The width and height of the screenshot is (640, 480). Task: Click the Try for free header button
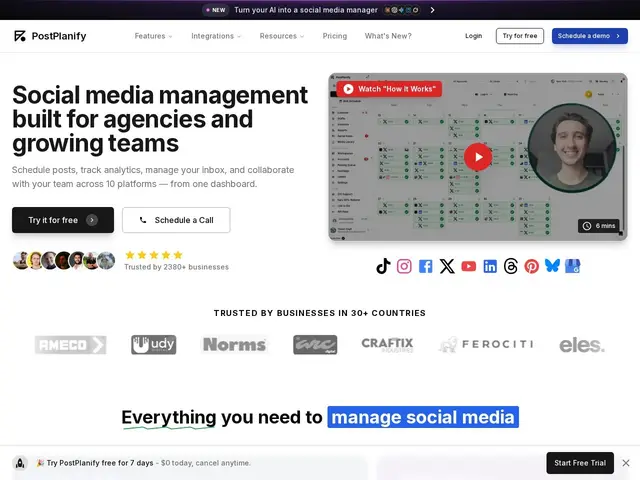pos(520,36)
